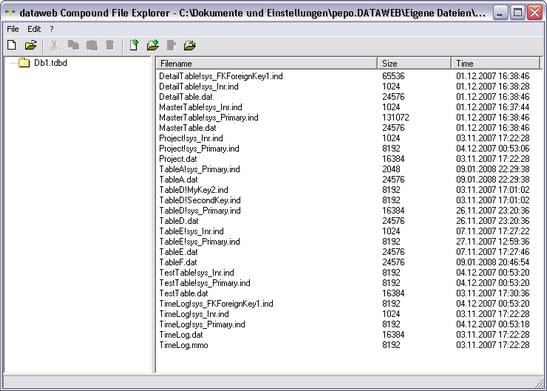547x391 pixels.
Task: Click the Open file toolbar icon
Action: pyautogui.click(x=31, y=45)
